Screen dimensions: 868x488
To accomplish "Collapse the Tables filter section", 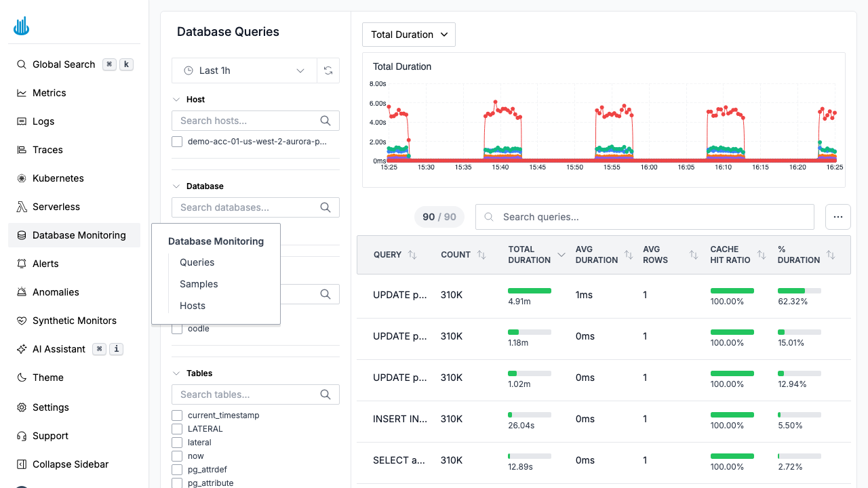I will point(176,373).
